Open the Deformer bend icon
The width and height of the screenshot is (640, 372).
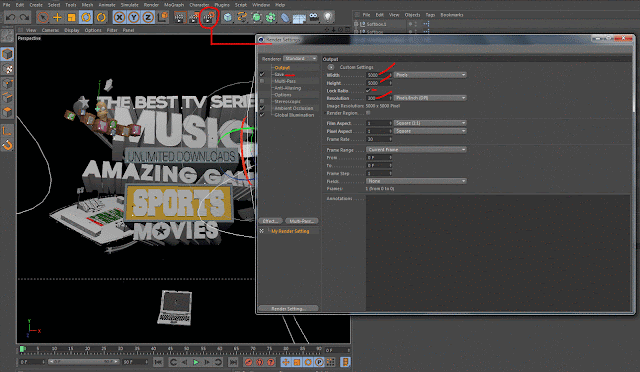click(x=285, y=17)
